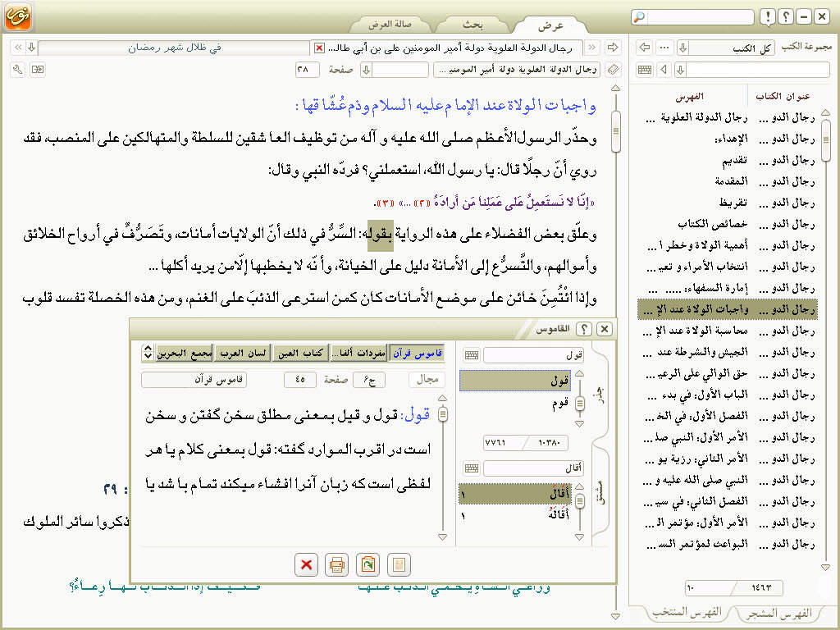The width and height of the screenshot is (840, 630).
Task: Click the red X icon at dictionary bottom
Action: pyautogui.click(x=306, y=564)
